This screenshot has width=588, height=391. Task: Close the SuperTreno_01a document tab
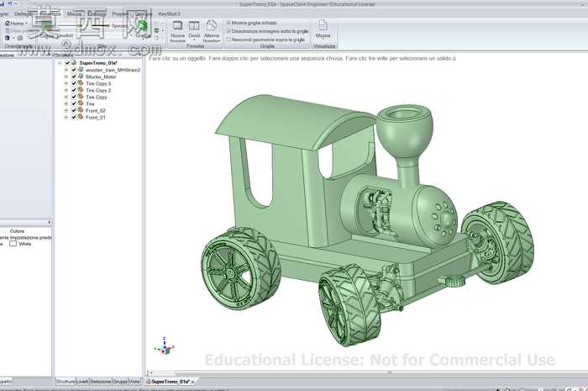193,382
